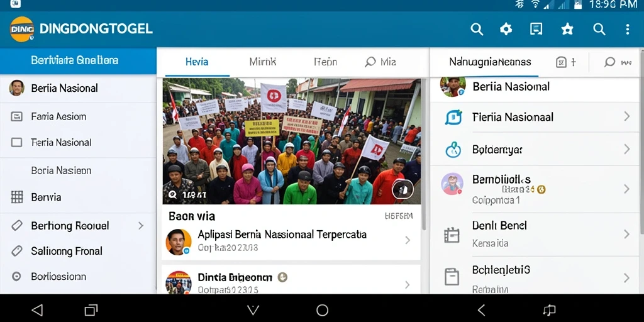The height and width of the screenshot is (322, 644).
Task: Tap the recent apps overlapping squares button
Action: pos(91,310)
